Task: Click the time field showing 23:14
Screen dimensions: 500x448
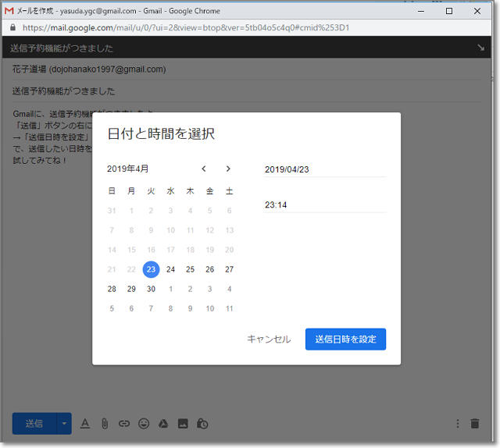Action: 325,205
